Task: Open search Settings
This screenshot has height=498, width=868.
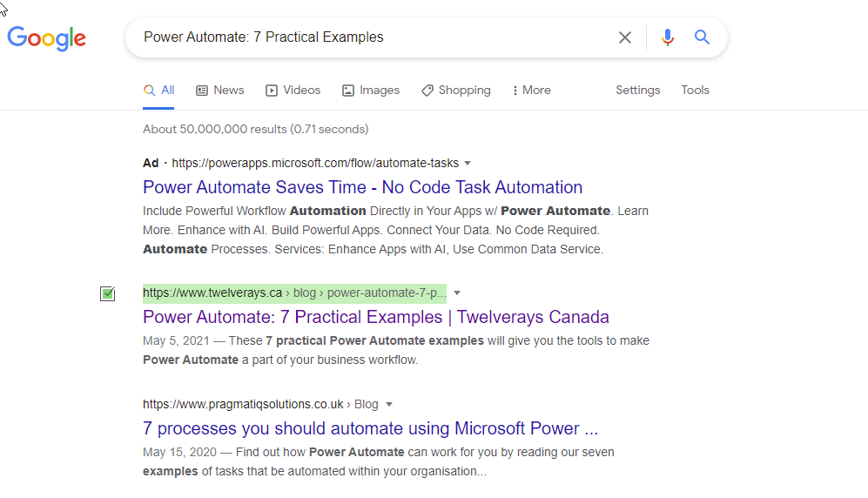Action: point(637,91)
